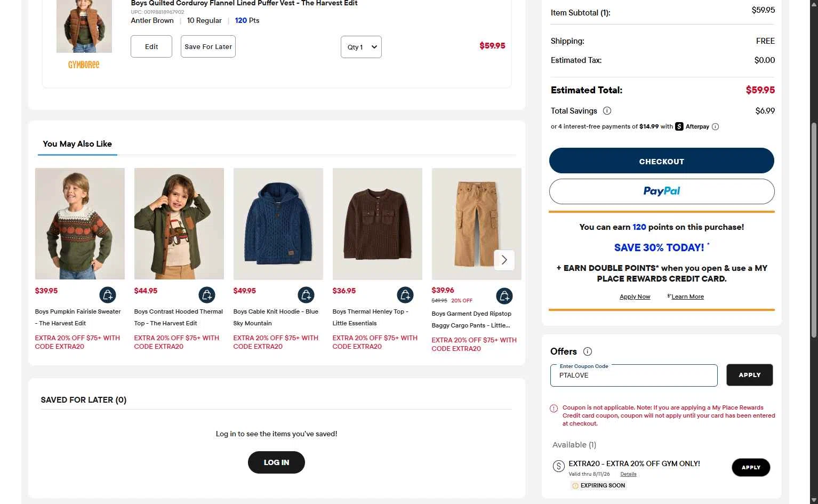This screenshot has width=818, height=504.
Task: Follow the Apply Now credit card link
Action: (x=635, y=297)
